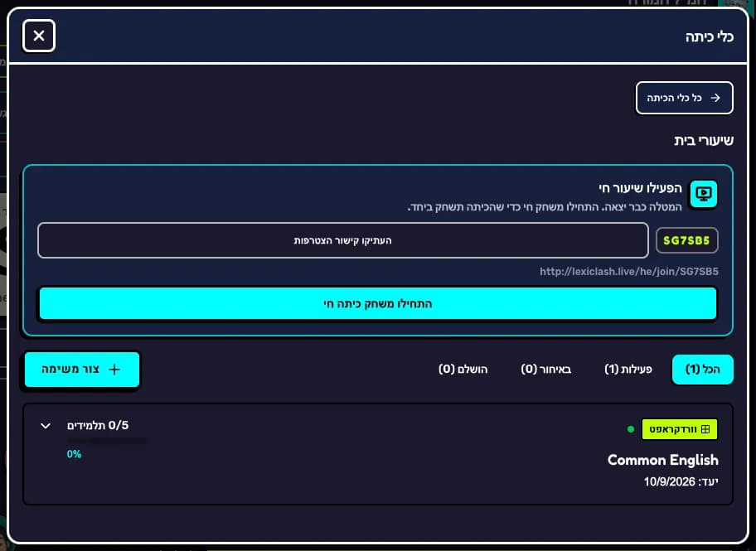Click the כלי כיתה dialog title
Viewport: 756px width, 551px height.
tap(710, 37)
